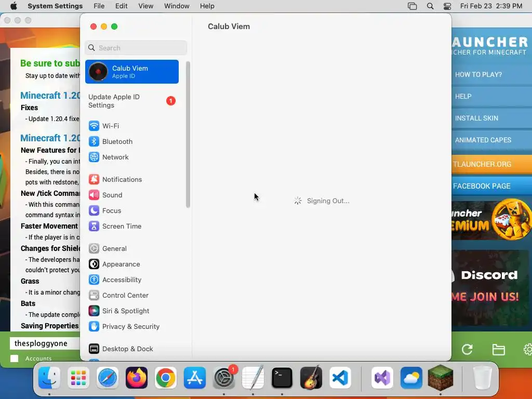Image resolution: width=532 pixels, height=399 pixels.
Task: Open TextEdit from the Dock
Action: coord(253,378)
